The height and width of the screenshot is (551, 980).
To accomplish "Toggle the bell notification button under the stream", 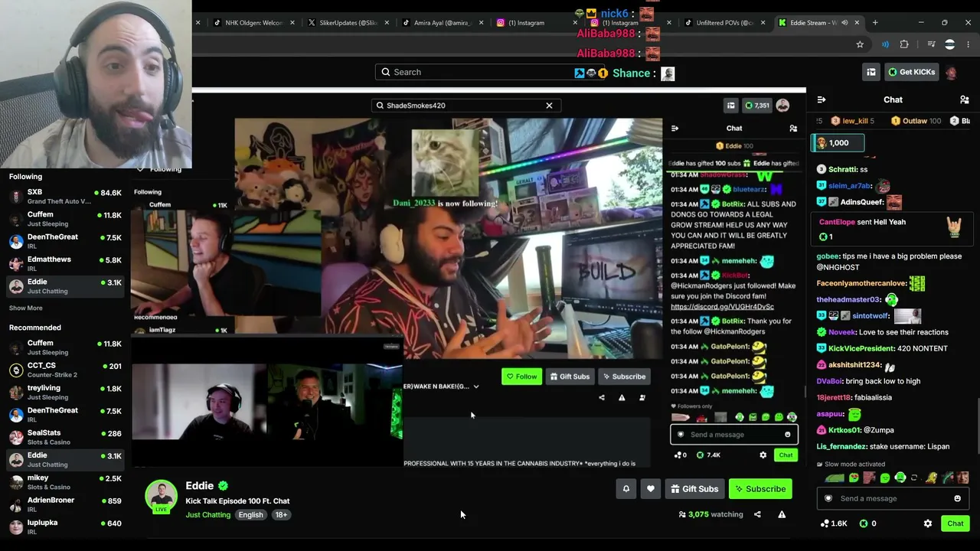I will (x=626, y=489).
